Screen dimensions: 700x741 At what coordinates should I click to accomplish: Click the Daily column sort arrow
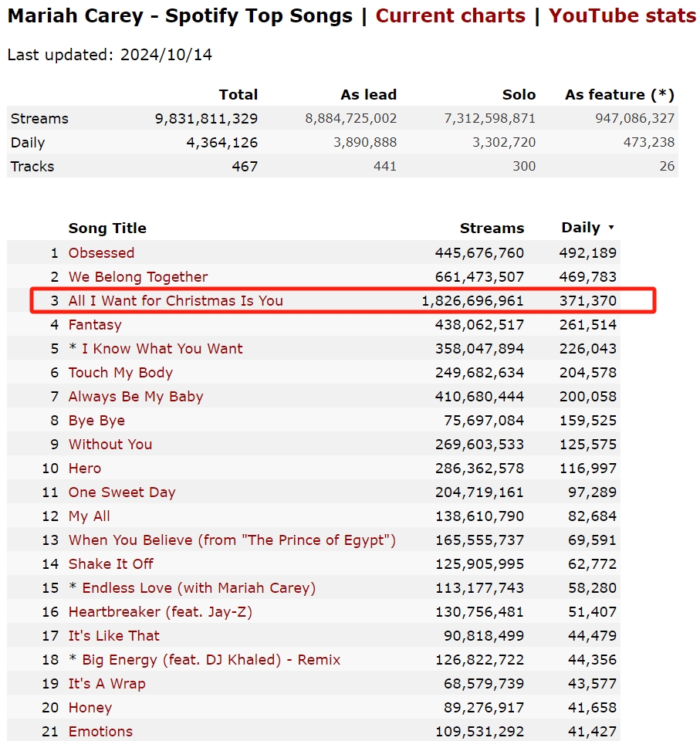point(611,228)
